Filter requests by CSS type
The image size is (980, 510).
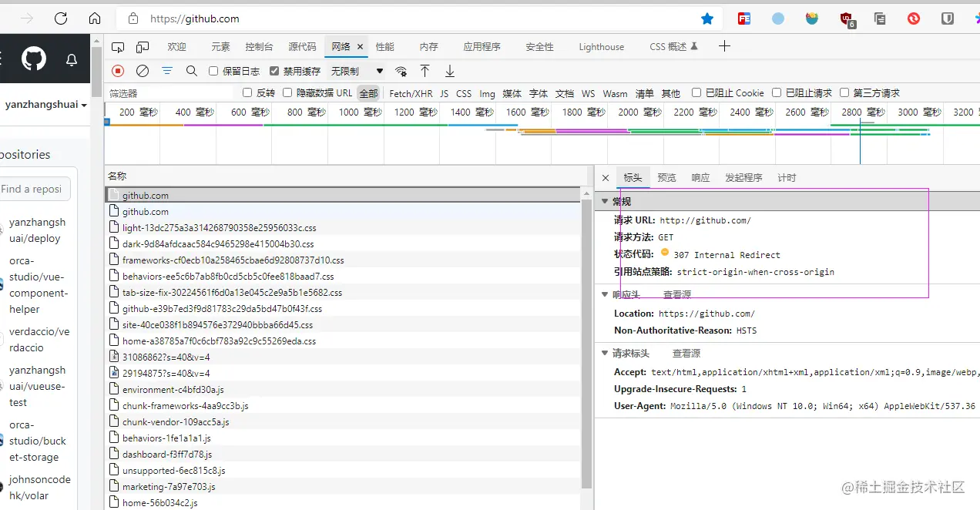coord(464,93)
